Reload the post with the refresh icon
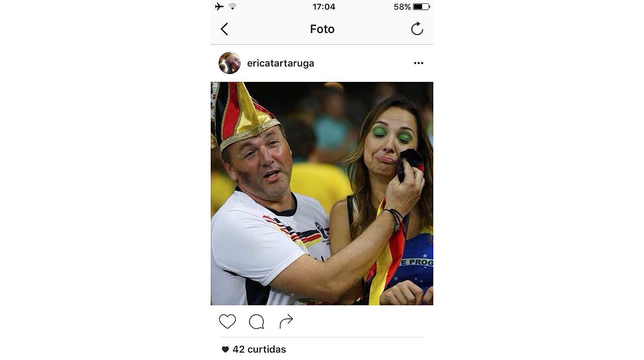 click(417, 29)
